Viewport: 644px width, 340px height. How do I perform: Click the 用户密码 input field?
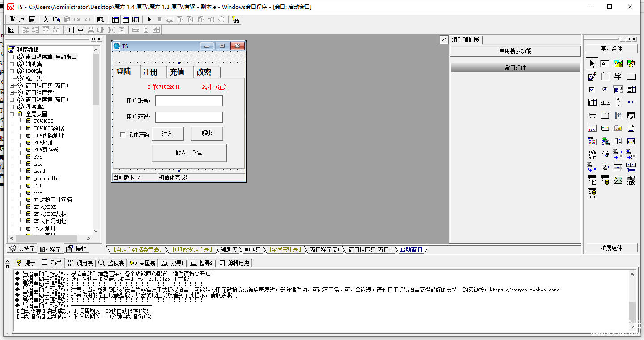(189, 117)
